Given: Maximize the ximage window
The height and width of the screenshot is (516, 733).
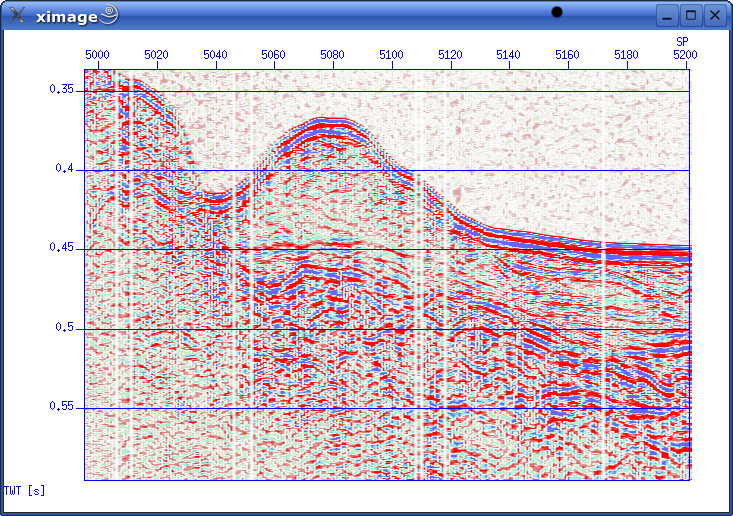Looking at the screenshot, I should (691, 15).
